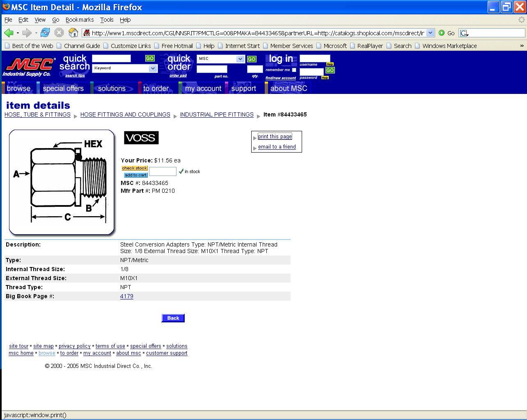
Task: Click the MSC Industrial Supply logo
Action: (29, 67)
